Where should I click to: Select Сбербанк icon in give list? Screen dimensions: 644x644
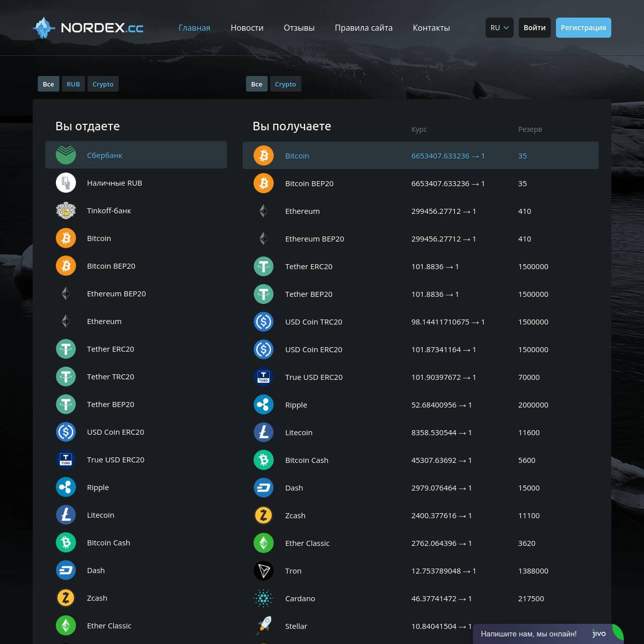coord(66,155)
